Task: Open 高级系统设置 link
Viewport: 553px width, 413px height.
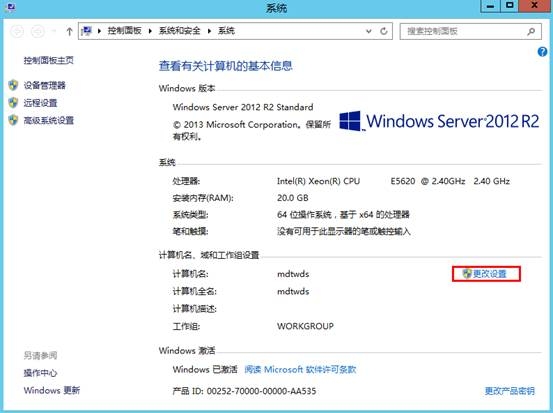Action: pyautogui.click(x=49, y=120)
